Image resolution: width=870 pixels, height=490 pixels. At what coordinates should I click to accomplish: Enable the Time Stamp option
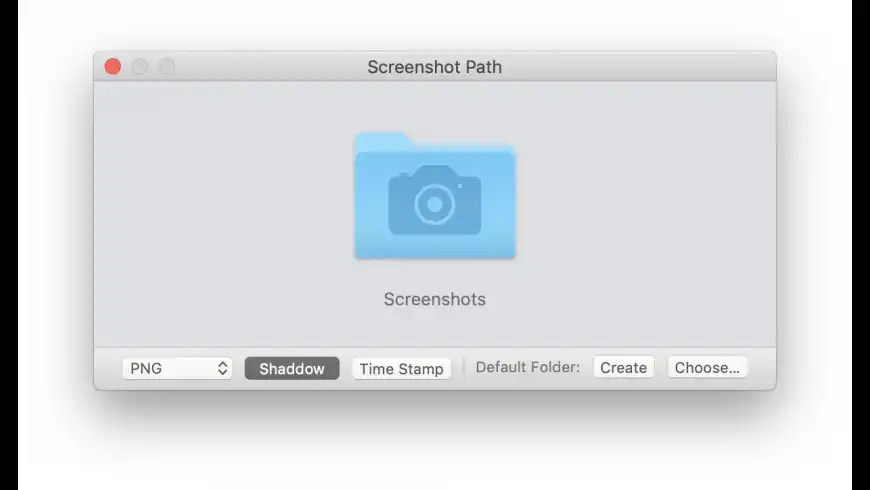coord(401,368)
